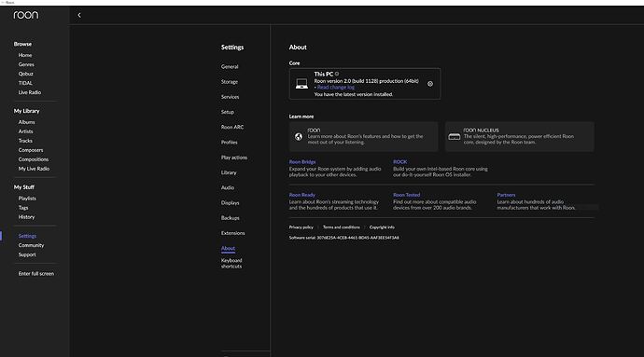Open the Privacy policy link

coord(301,227)
